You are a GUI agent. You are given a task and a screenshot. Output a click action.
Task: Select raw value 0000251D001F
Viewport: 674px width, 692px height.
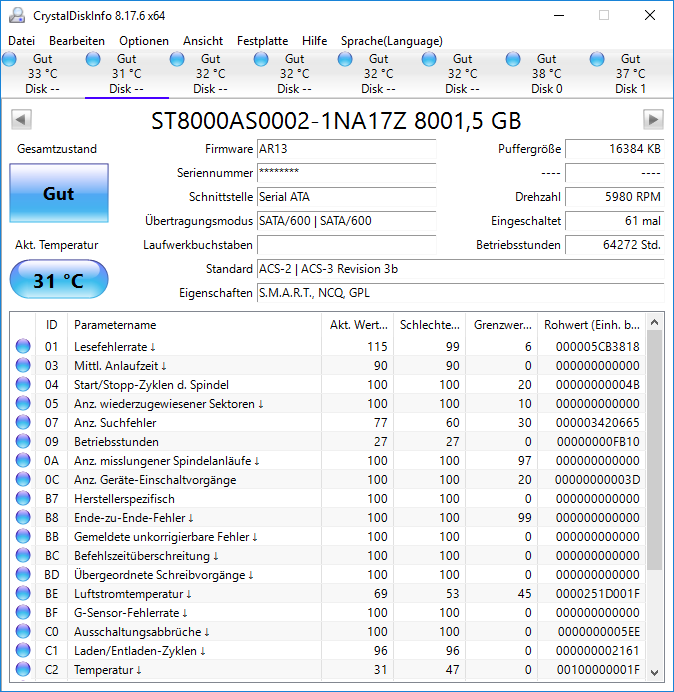pyautogui.click(x=597, y=594)
